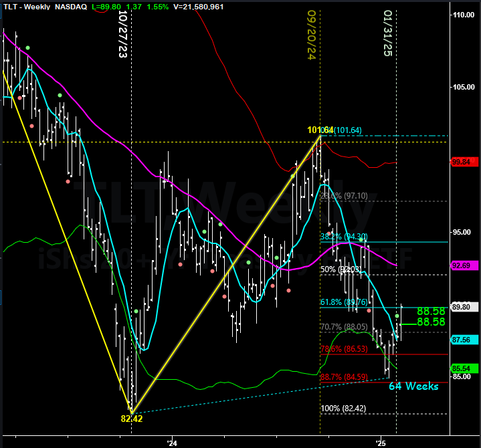Select the 61.8% (89.76) Fibonacci label

click(x=344, y=302)
